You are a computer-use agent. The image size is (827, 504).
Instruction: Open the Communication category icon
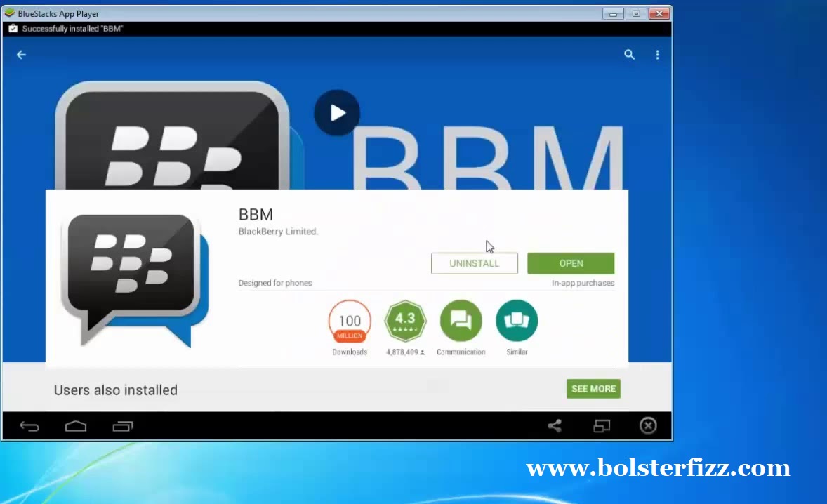click(461, 321)
